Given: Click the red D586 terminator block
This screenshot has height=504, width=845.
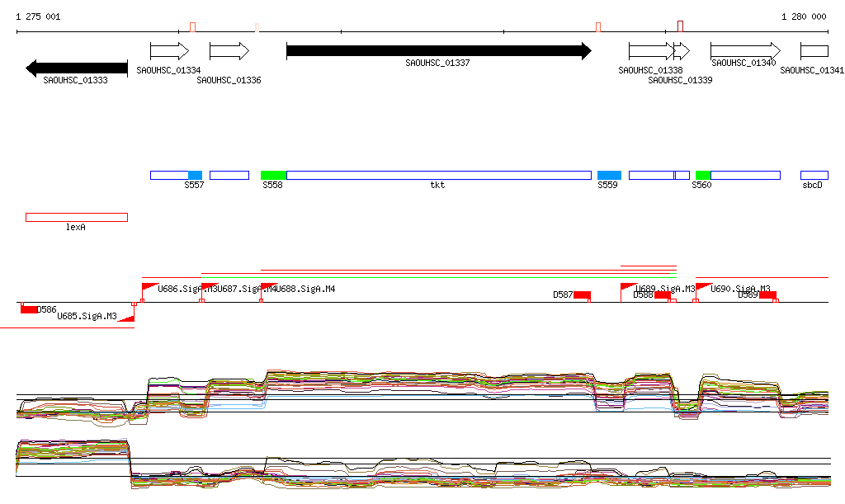Looking at the screenshot, I should 29,309.
